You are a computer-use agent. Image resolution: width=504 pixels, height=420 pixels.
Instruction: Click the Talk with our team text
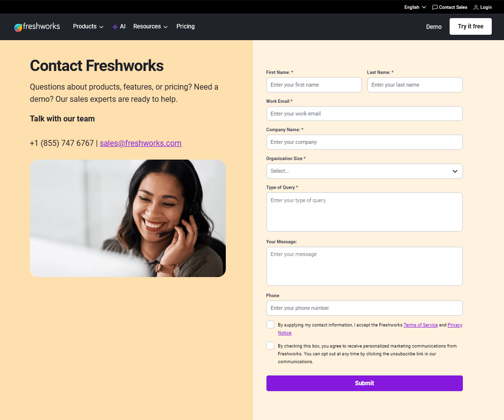click(62, 118)
